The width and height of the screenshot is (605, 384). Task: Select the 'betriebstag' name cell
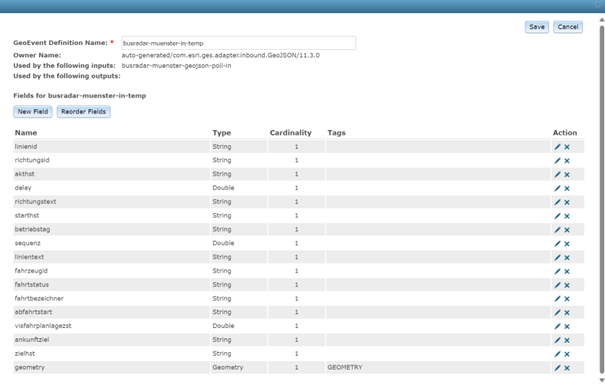(112, 230)
